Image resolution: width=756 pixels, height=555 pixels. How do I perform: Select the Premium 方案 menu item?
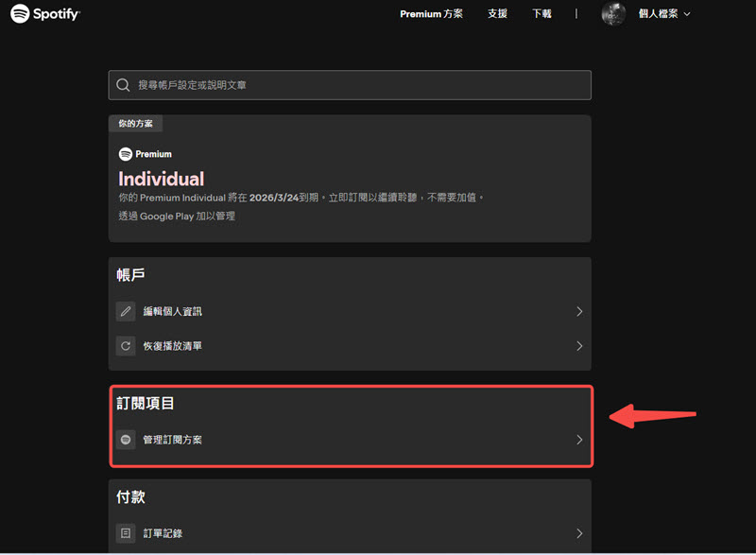coord(431,14)
